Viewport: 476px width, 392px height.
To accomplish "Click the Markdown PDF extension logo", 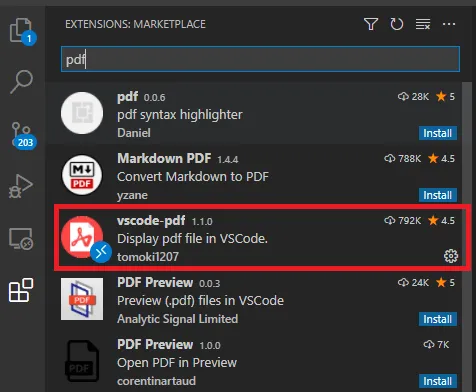I will tap(82, 175).
